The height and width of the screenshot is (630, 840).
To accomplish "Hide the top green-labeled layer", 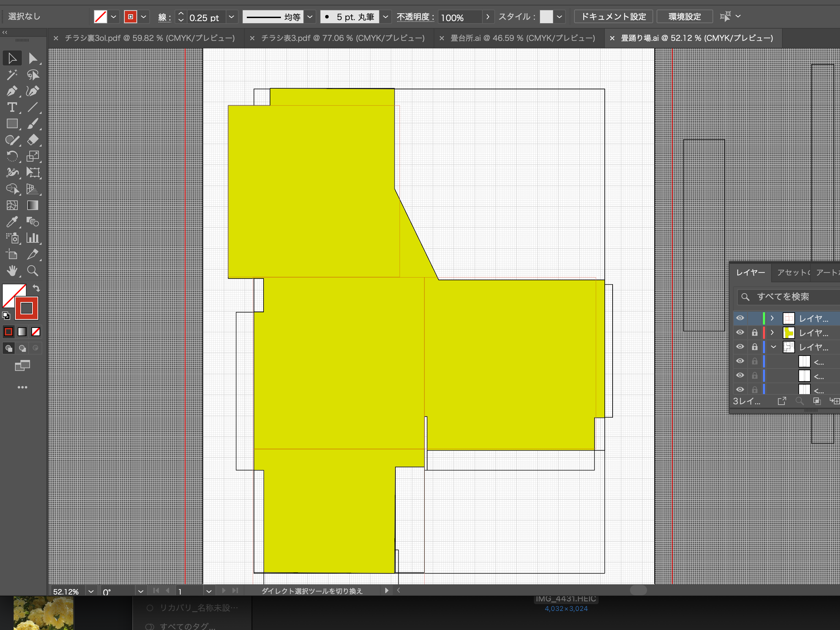I will [x=740, y=318].
